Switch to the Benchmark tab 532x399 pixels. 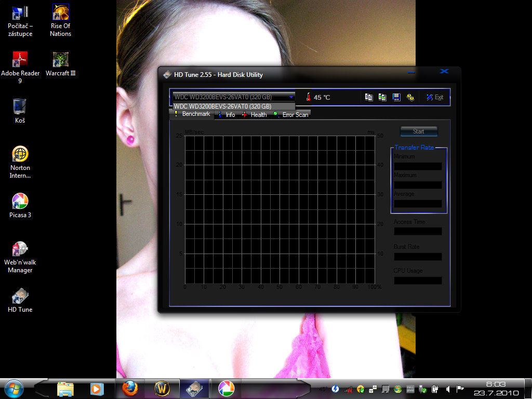[x=192, y=114]
